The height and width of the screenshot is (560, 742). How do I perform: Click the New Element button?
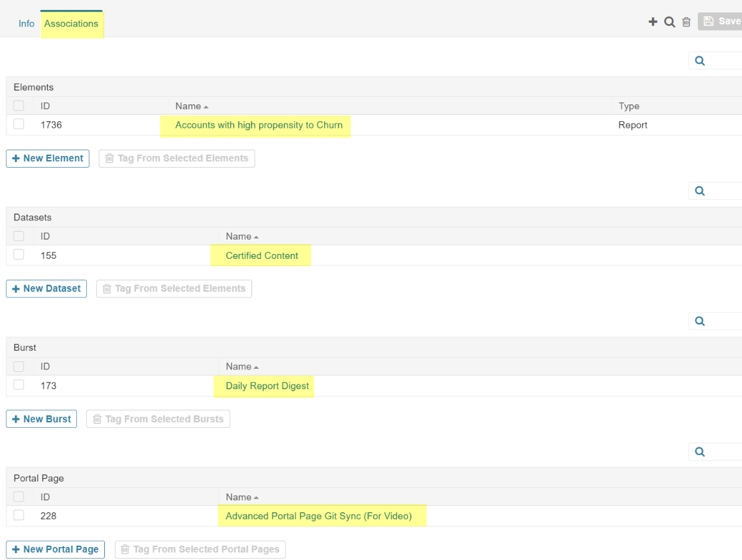(47, 158)
